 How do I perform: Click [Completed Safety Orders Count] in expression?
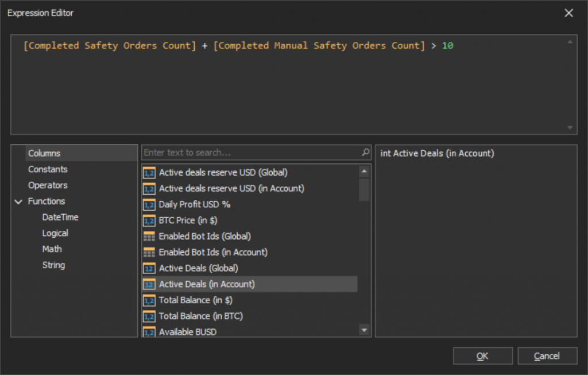click(110, 46)
